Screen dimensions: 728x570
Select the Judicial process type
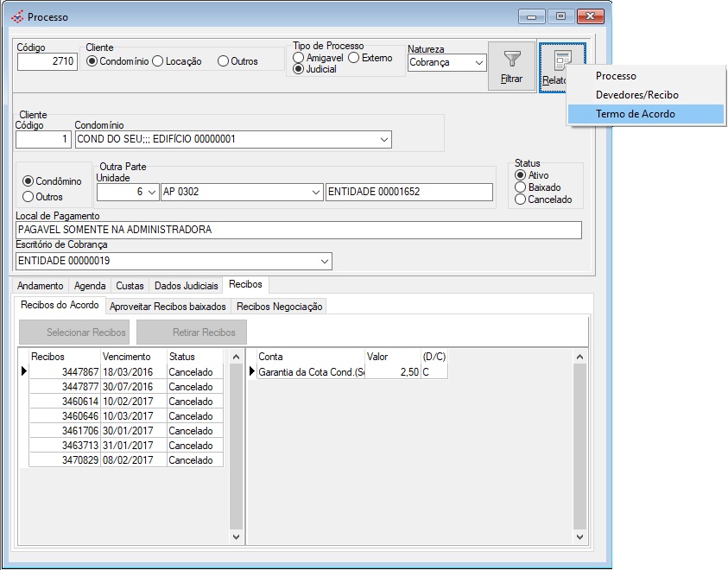pyautogui.click(x=299, y=69)
